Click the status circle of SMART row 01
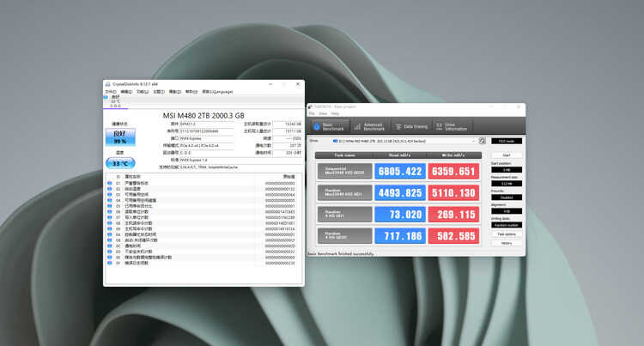This screenshot has height=346, width=644. coord(110,183)
